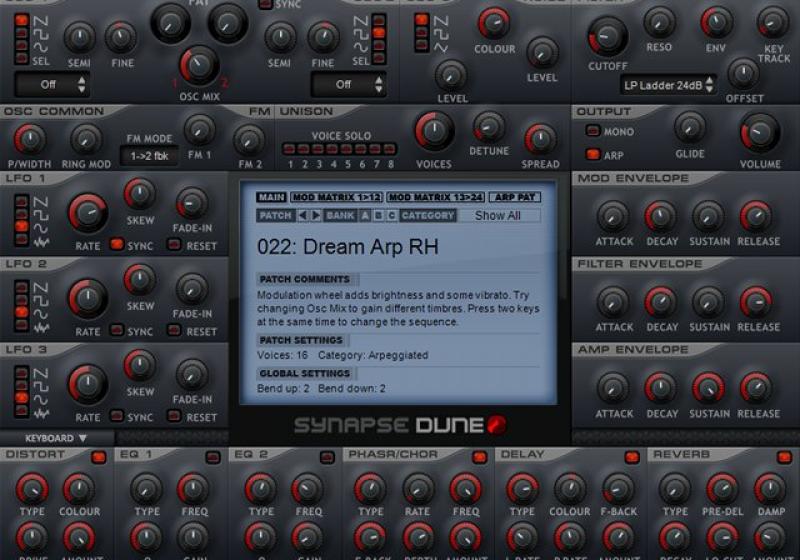Screen dimensions: 800x560
Task: Open the FM MODE 1->2 fbk selector
Action: pyautogui.click(x=149, y=156)
